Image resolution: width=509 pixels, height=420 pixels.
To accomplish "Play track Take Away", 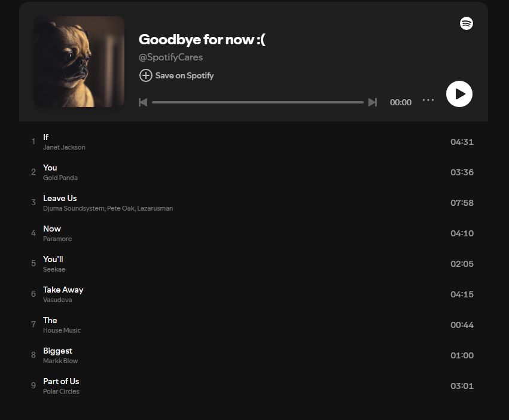I will click(63, 290).
